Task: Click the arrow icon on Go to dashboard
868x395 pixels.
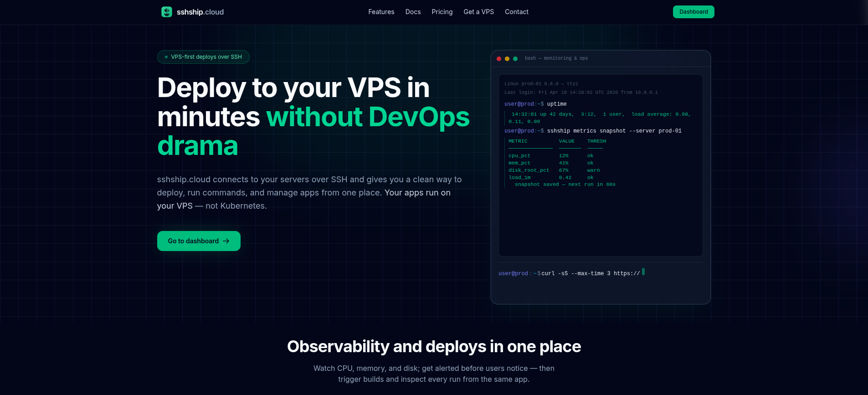Action: click(x=226, y=241)
